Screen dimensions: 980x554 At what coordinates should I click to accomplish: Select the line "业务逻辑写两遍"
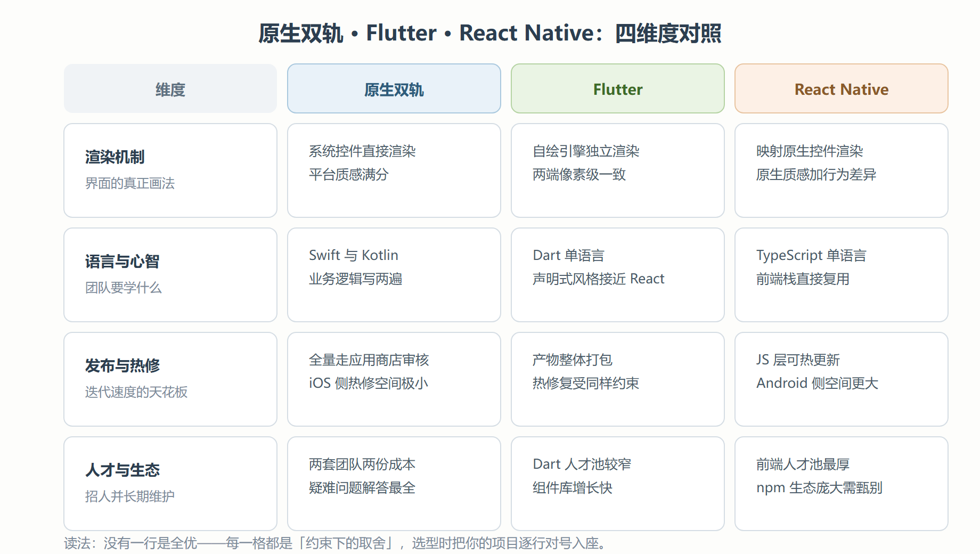356,279
